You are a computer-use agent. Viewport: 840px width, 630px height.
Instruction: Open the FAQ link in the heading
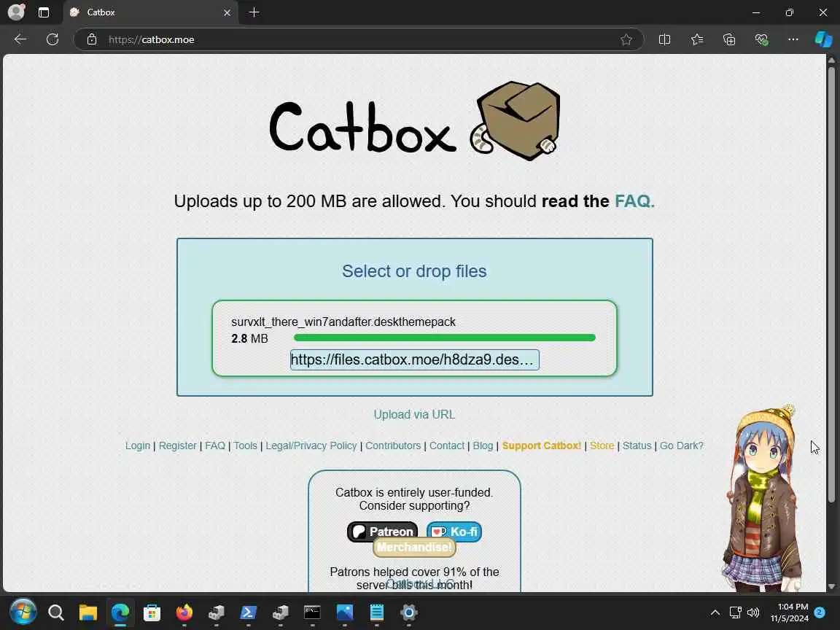[634, 201]
